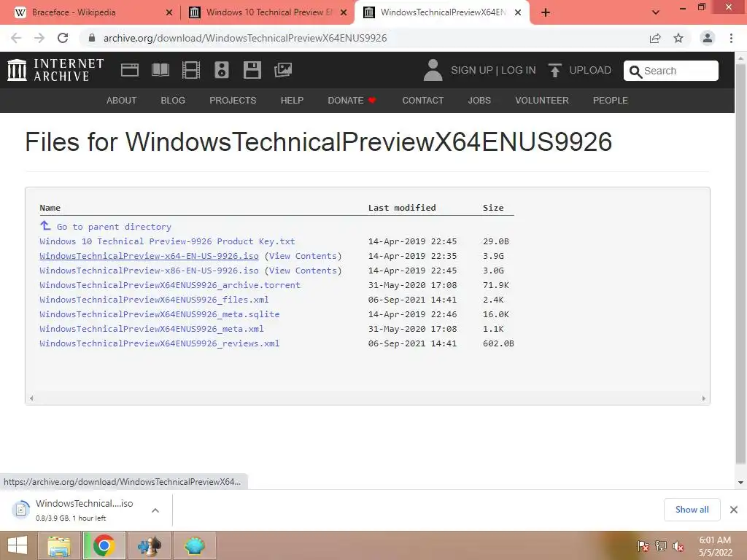Share this page using the share icon

655,38
